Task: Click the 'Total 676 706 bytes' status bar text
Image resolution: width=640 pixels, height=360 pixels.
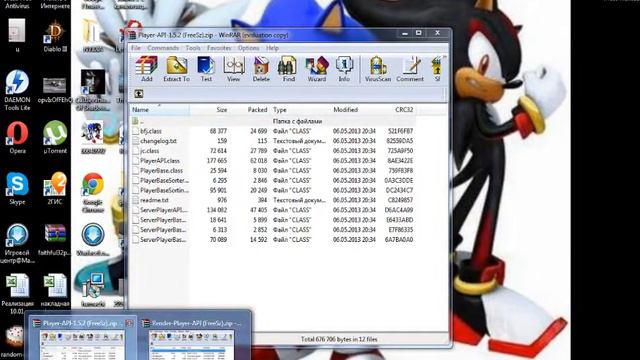Action: [x=339, y=339]
